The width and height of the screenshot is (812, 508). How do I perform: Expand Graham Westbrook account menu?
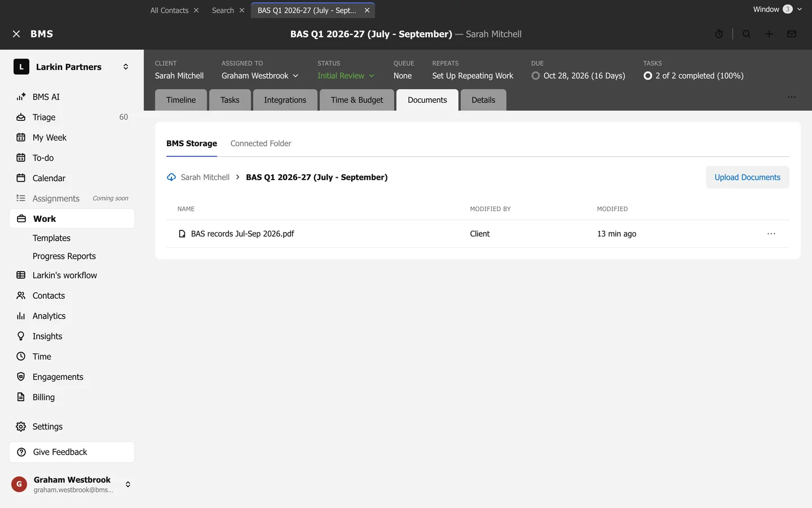pos(128,484)
